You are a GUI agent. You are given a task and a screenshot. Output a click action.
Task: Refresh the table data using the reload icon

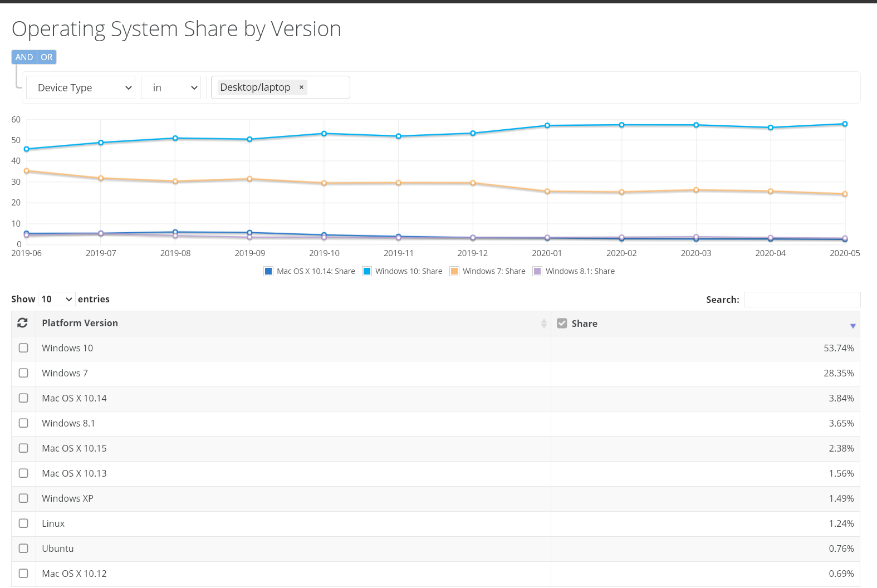pos(22,323)
